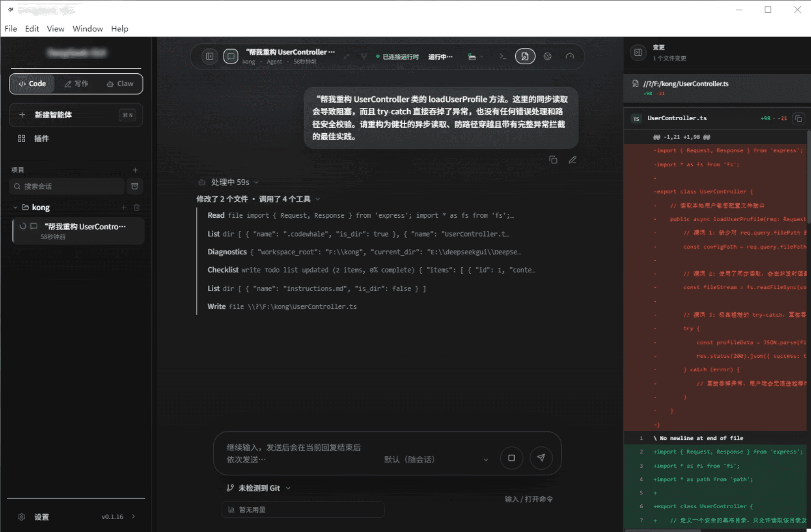Image resolution: width=811 pixels, height=532 pixels.
Task: Collapse the 变更 changes panel icon
Action: (638, 52)
